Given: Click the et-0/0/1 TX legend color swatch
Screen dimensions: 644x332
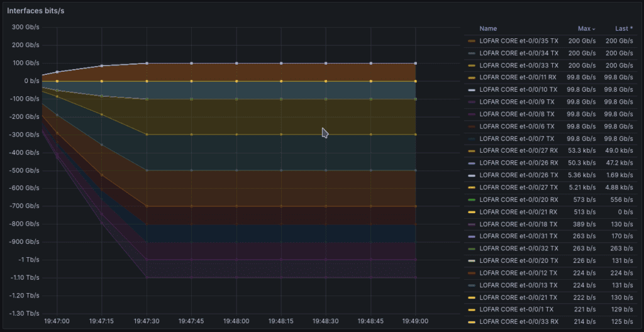Looking at the screenshot, I should (472, 310).
